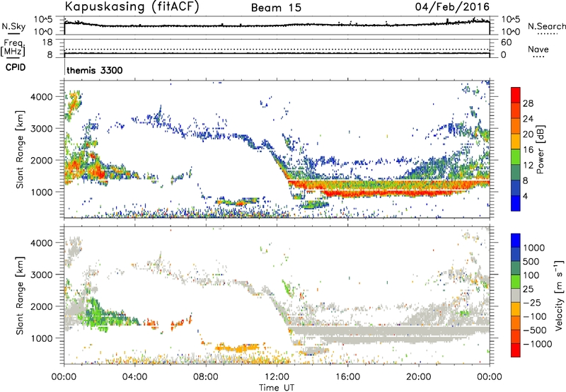Click the 'Power [dB]' color bar label
566x392 pixels.
540,149
